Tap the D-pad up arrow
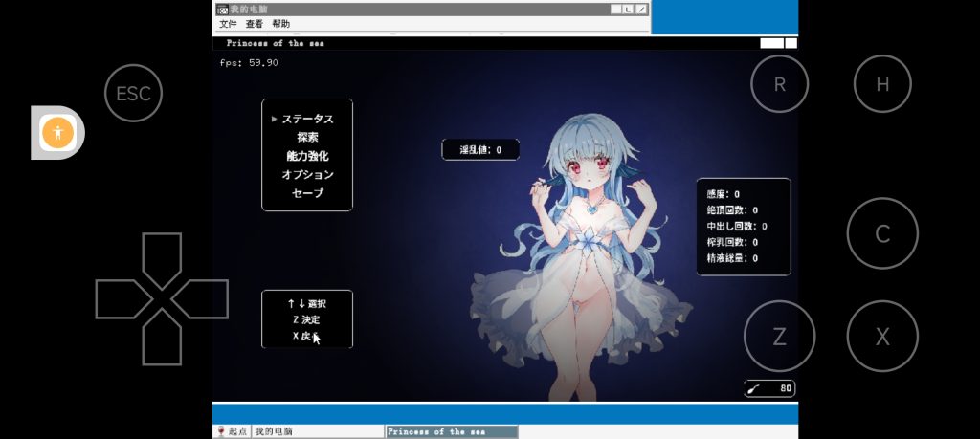This screenshot has height=439, width=980. [x=162, y=259]
